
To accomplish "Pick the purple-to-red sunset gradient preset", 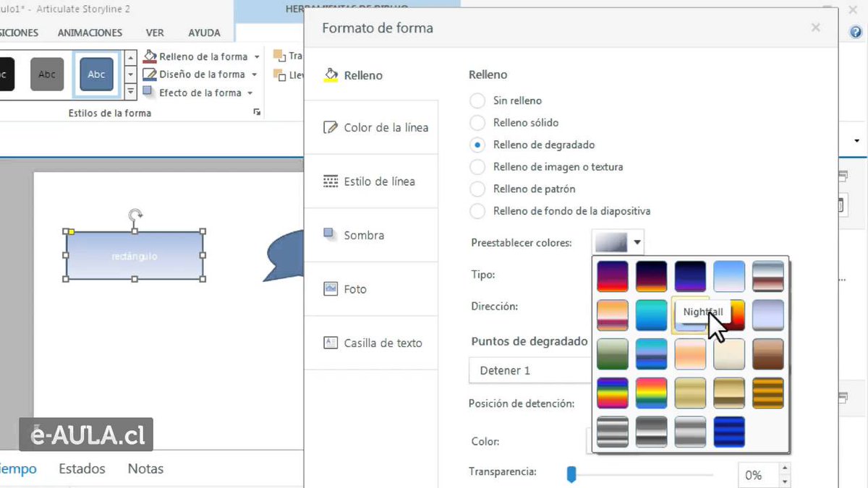I will click(x=613, y=276).
